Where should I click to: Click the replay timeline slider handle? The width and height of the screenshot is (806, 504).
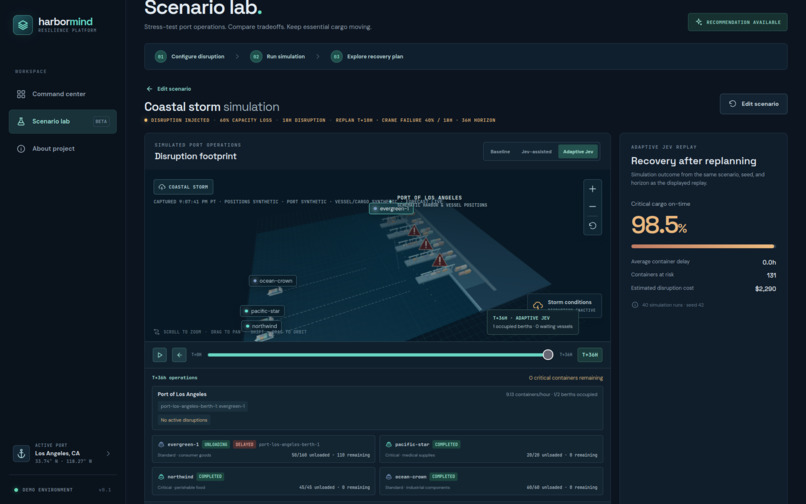click(548, 354)
